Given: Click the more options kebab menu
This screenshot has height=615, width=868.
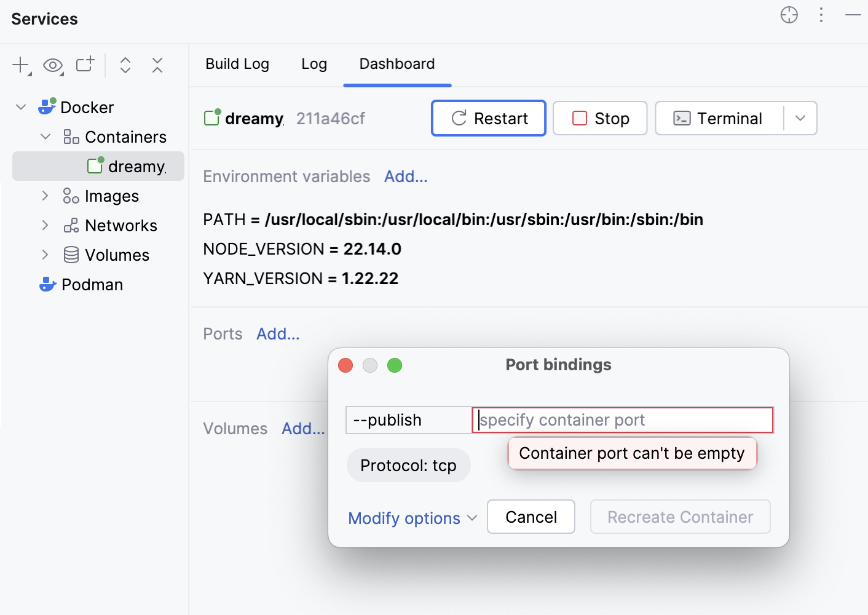Looking at the screenshot, I should pos(821,15).
